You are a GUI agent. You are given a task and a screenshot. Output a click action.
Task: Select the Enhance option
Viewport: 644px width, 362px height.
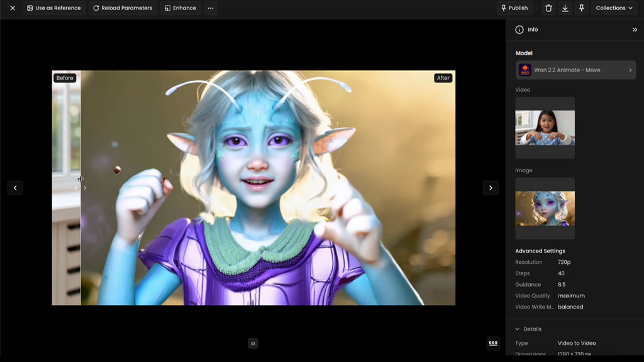tap(180, 8)
